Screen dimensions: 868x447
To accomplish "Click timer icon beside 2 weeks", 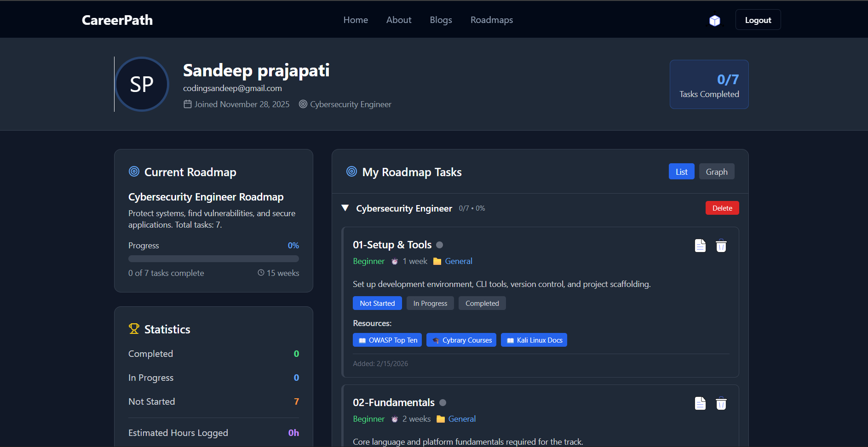I will [395, 419].
